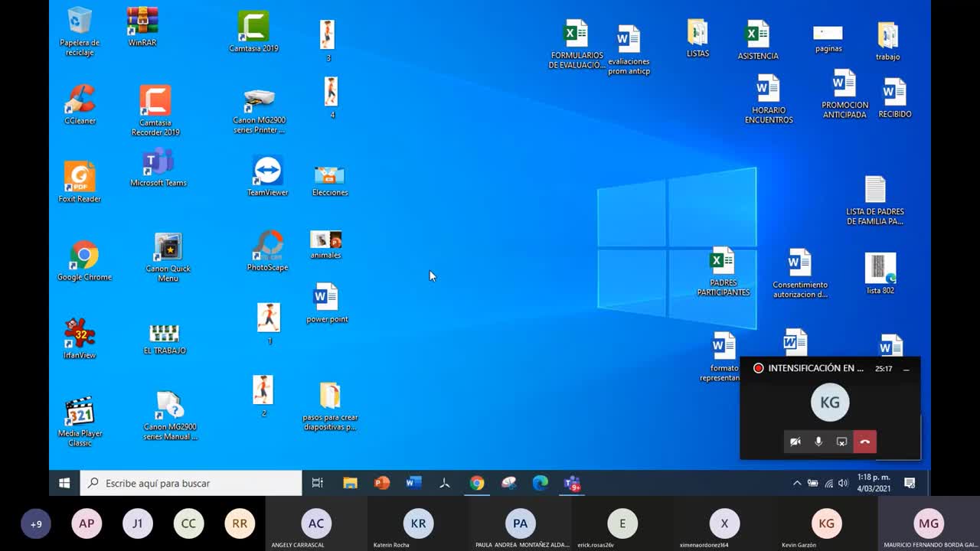
Task: Select the AP participant avatar
Action: coord(87,524)
